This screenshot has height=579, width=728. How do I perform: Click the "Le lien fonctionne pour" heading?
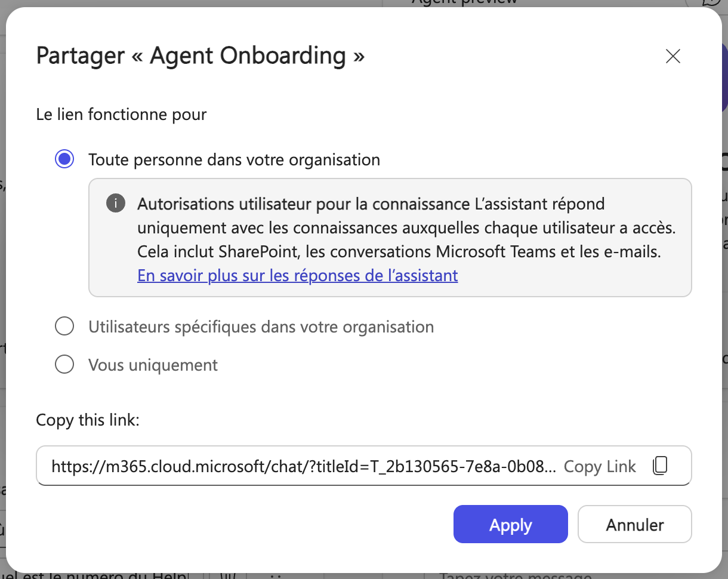121,114
